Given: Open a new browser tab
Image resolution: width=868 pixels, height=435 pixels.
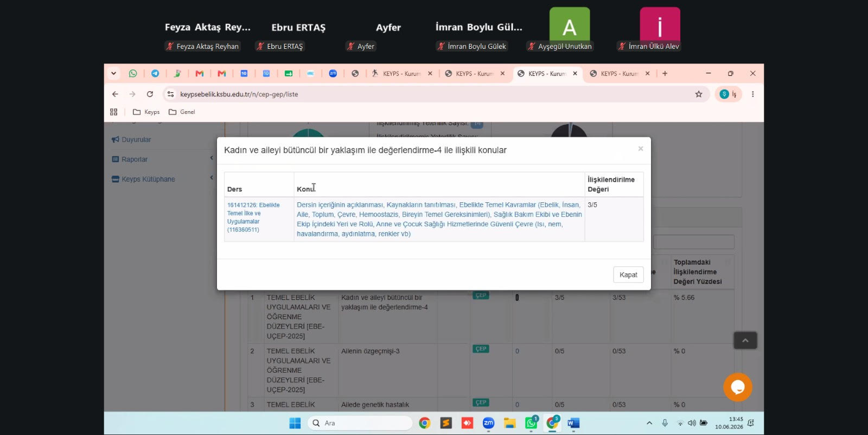Looking at the screenshot, I should (665, 73).
